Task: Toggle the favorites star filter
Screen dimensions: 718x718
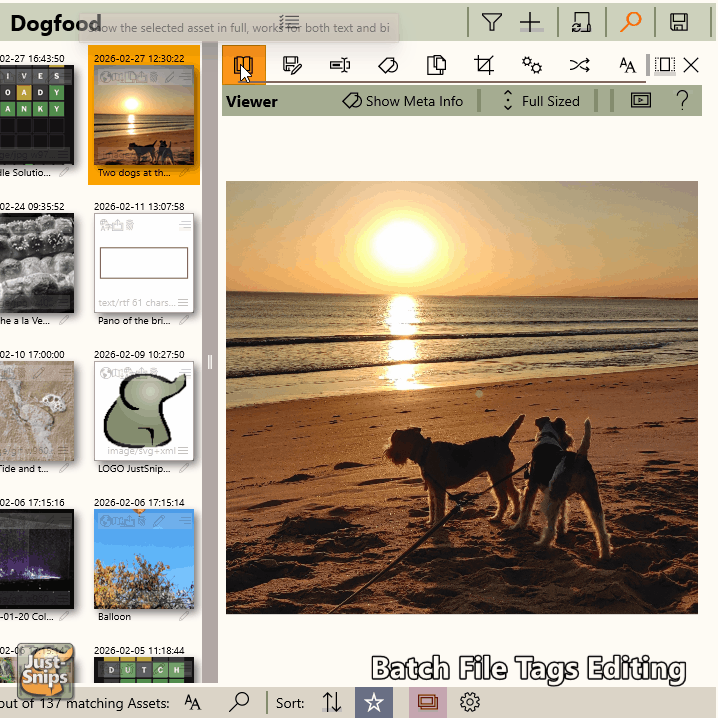Action: [x=373, y=702]
